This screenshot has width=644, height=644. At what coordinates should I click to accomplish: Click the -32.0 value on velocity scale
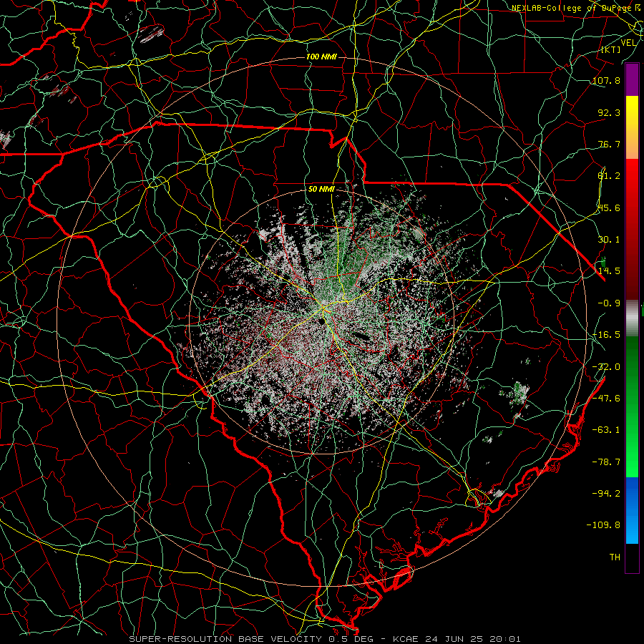(x=606, y=367)
